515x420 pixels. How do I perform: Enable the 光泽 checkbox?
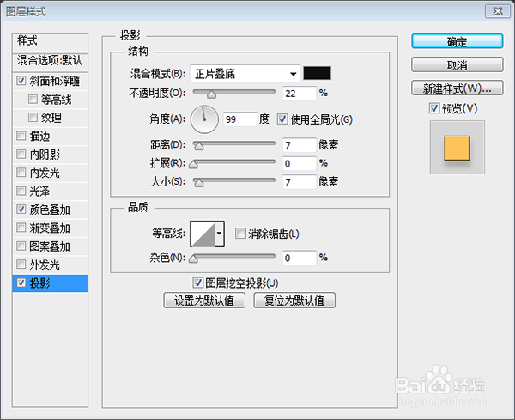21,191
